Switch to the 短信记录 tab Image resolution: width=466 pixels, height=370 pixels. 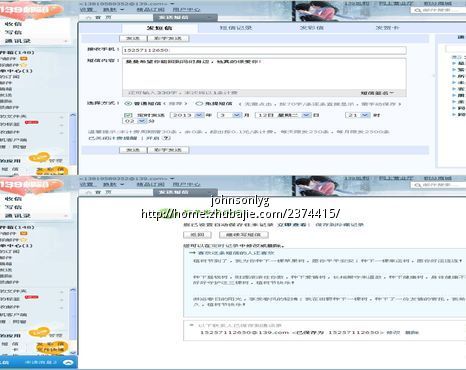click(x=236, y=28)
